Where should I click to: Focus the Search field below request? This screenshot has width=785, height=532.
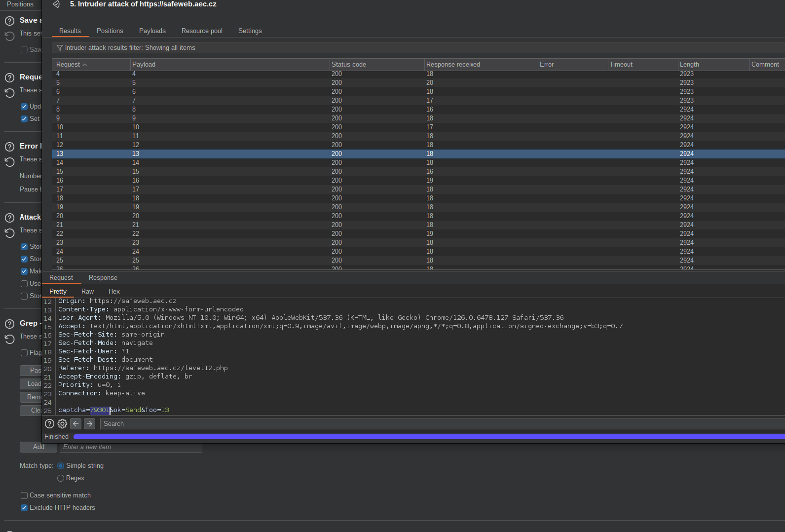(442, 424)
